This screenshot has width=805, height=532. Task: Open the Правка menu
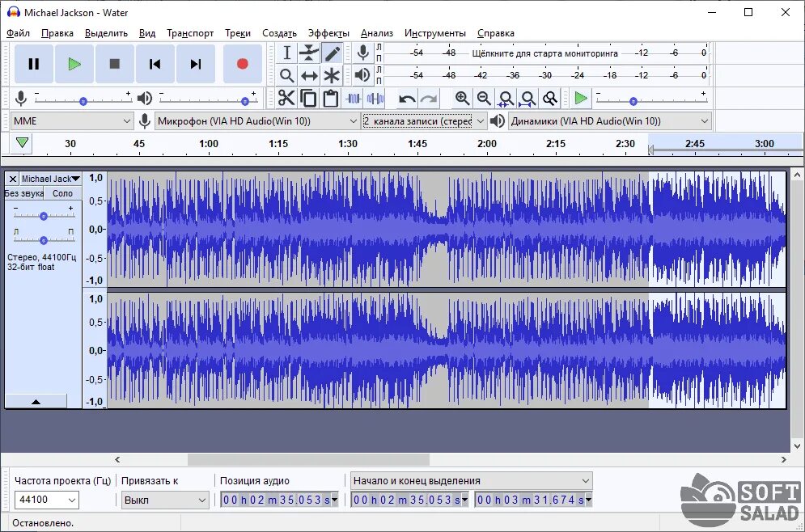coord(57,33)
